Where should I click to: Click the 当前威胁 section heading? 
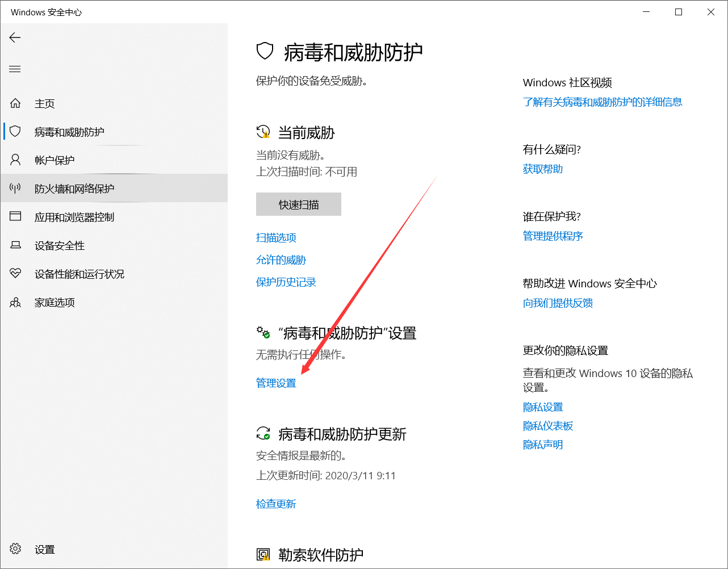click(x=307, y=133)
